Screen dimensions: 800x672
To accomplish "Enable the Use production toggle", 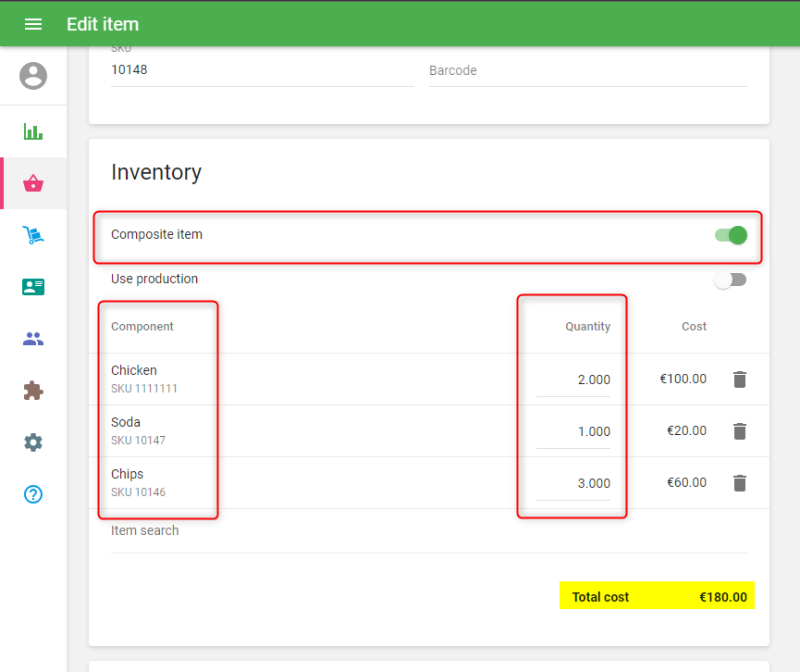I will (730, 280).
